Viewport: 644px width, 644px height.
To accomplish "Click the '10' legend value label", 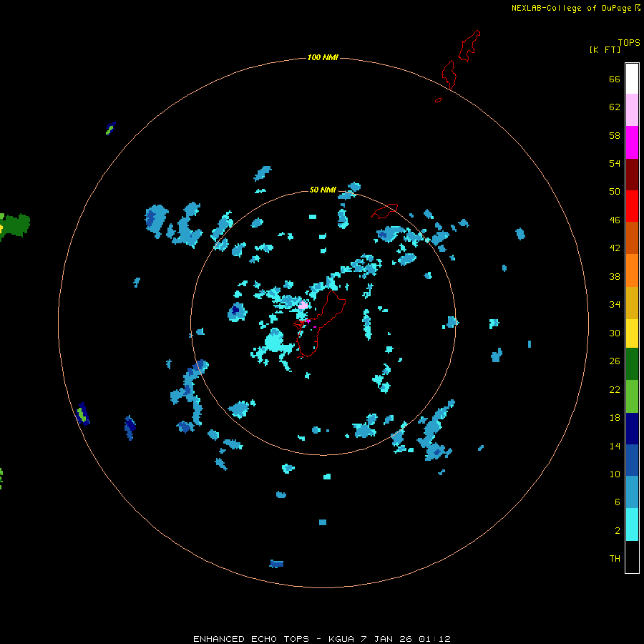I will point(615,474).
